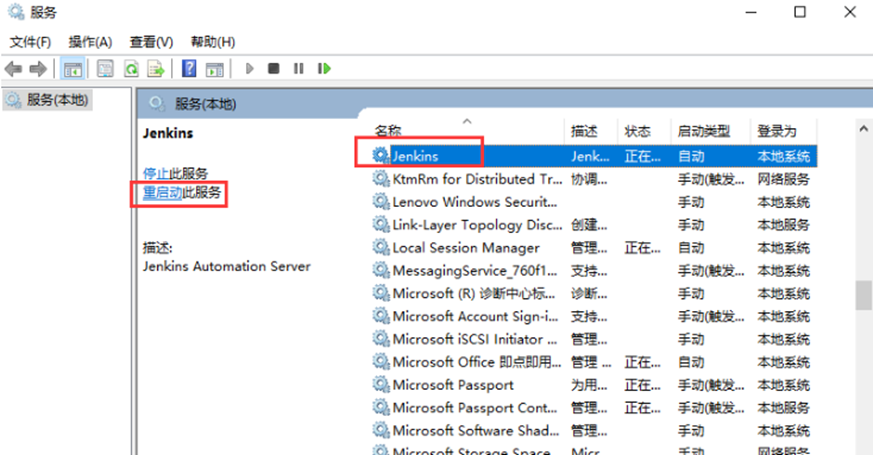Click the 服务(本地) header of details pane
Viewport: 873px width, 455px height.
click(205, 104)
